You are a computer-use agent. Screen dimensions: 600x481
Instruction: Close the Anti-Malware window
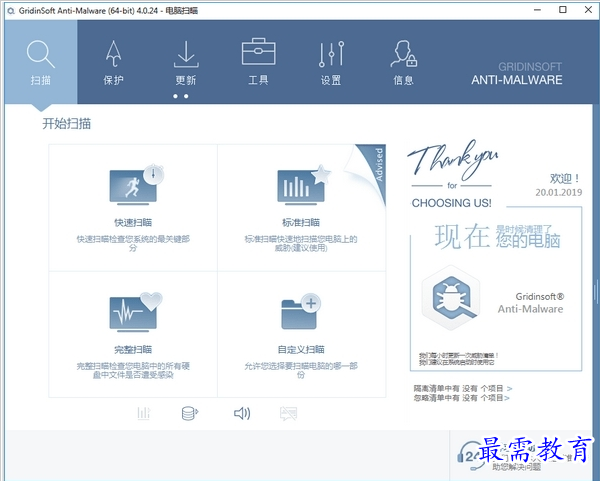tap(588, 10)
